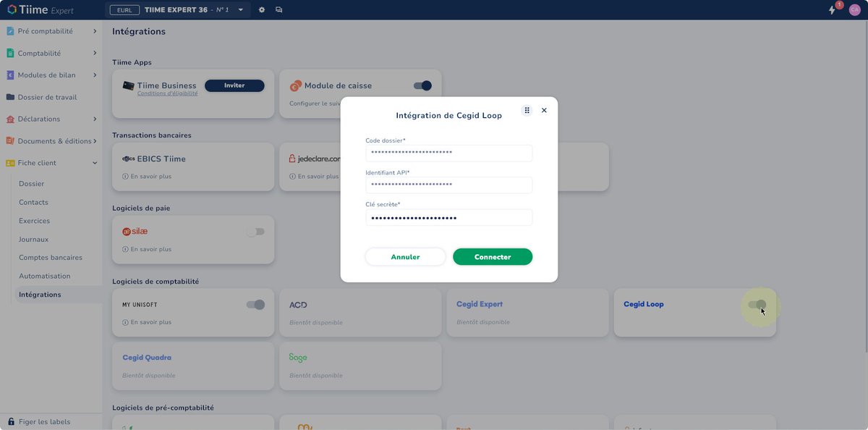Click the Déclarations sidebar icon
Screen dimensions: 868x430
[x=11, y=119]
